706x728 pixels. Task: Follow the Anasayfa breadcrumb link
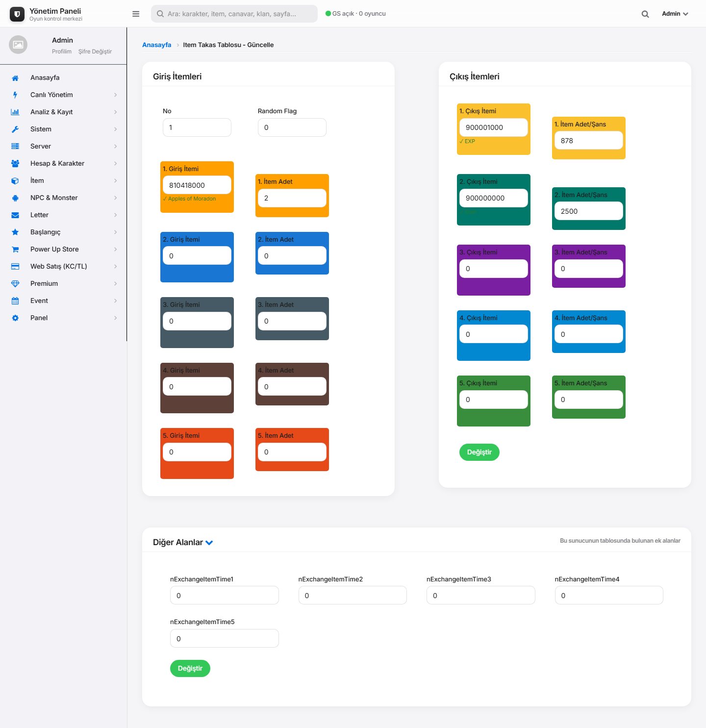(157, 45)
